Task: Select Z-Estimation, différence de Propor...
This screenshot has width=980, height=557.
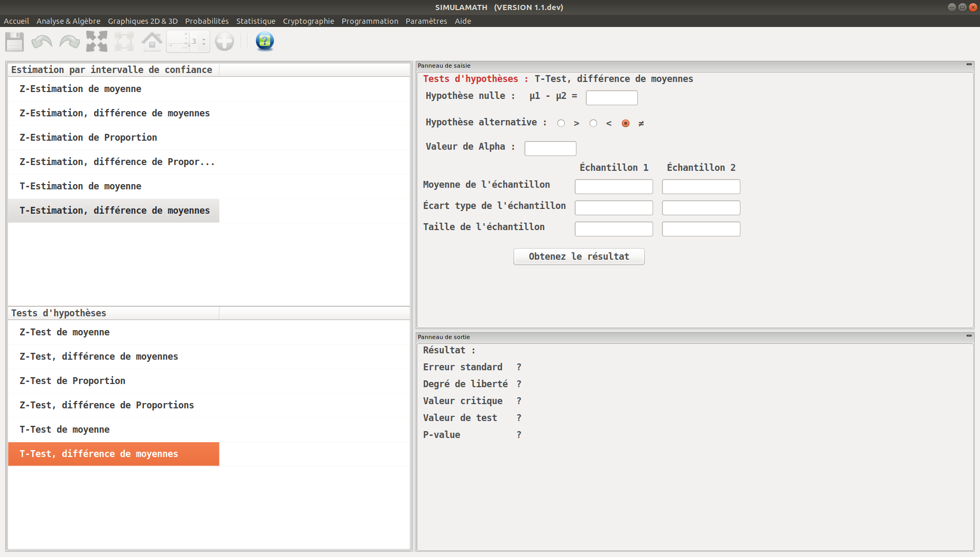Action: [114, 162]
